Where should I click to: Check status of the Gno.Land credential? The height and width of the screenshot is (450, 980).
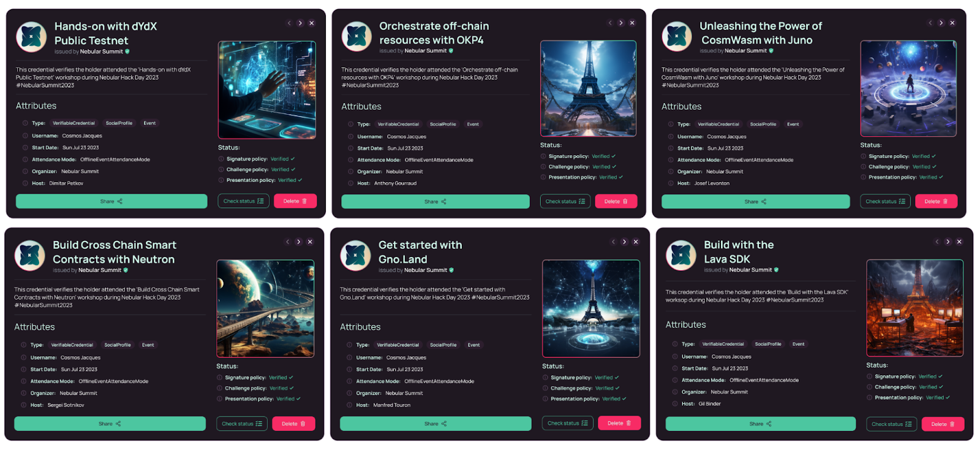[x=568, y=423]
